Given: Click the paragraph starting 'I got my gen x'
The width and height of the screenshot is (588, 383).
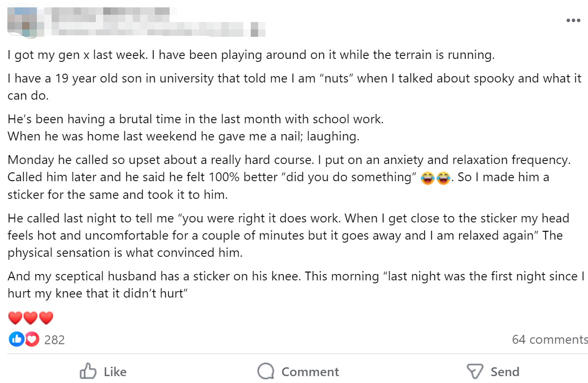Looking at the screenshot, I should [251, 55].
